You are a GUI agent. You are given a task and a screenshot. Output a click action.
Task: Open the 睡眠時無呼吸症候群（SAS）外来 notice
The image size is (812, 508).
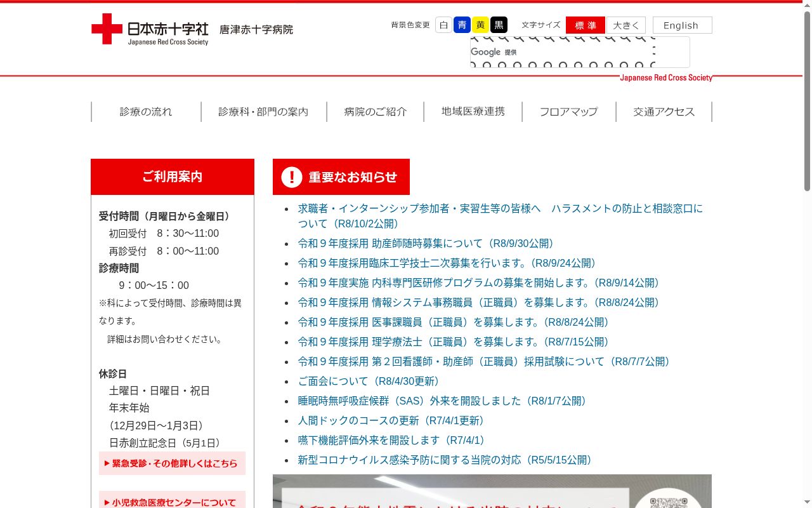(x=444, y=401)
